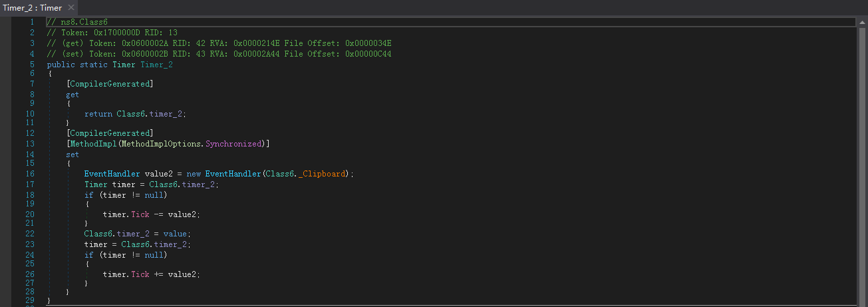Click the Tick event in the += statement

click(140, 274)
